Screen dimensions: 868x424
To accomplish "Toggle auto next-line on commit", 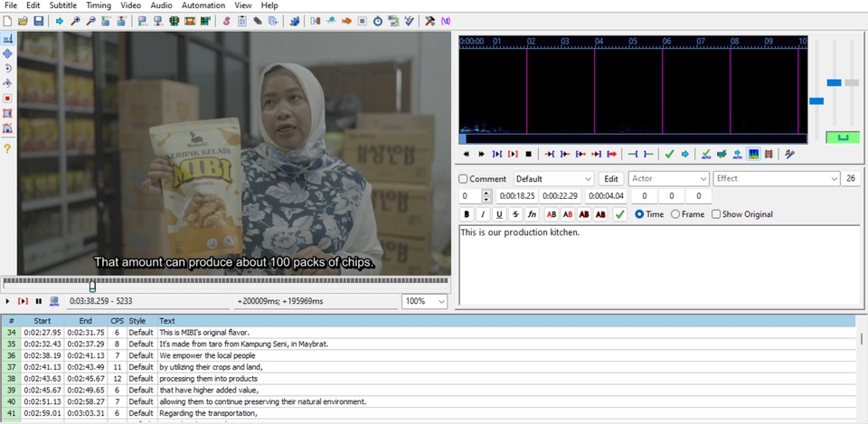I will point(722,154).
